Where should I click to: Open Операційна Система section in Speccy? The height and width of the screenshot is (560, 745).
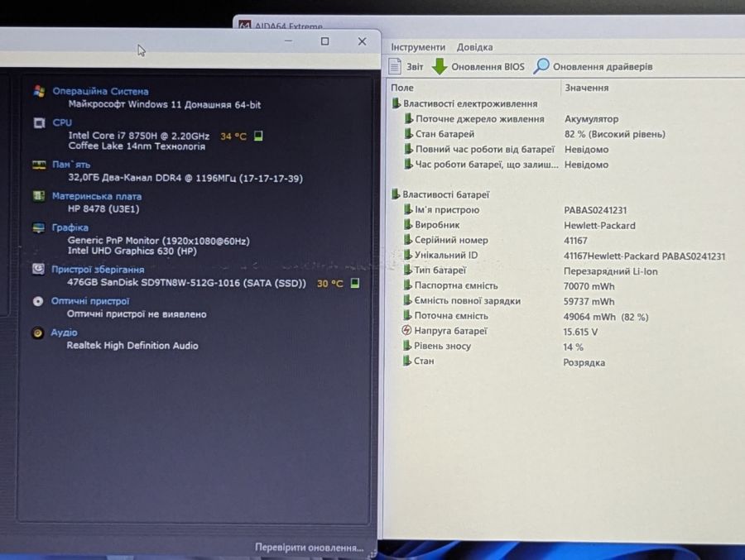coord(100,91)
